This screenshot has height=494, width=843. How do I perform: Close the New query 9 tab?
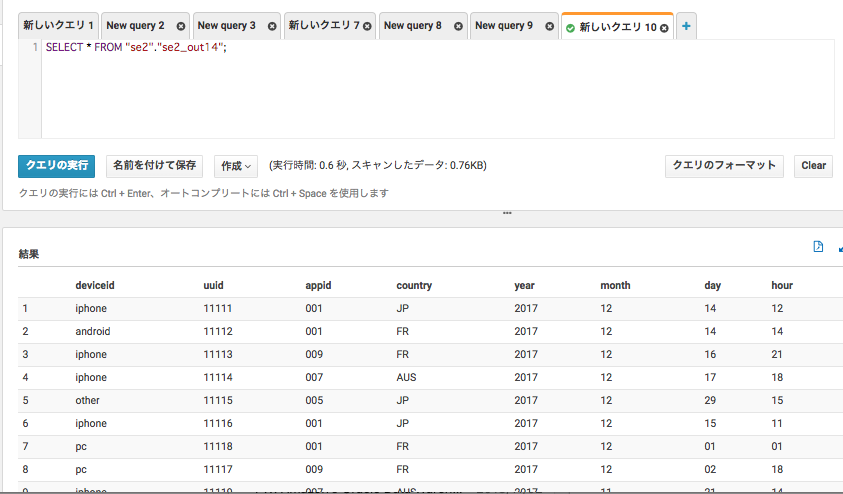(549, 26)
